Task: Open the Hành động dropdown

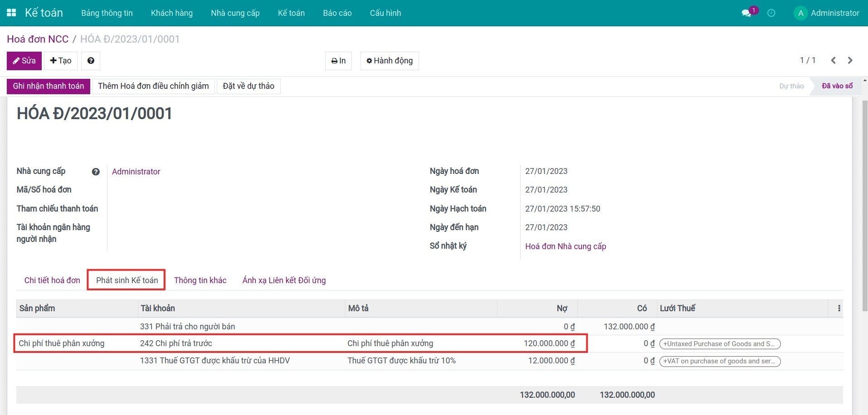Action: (x=390, y=61)
